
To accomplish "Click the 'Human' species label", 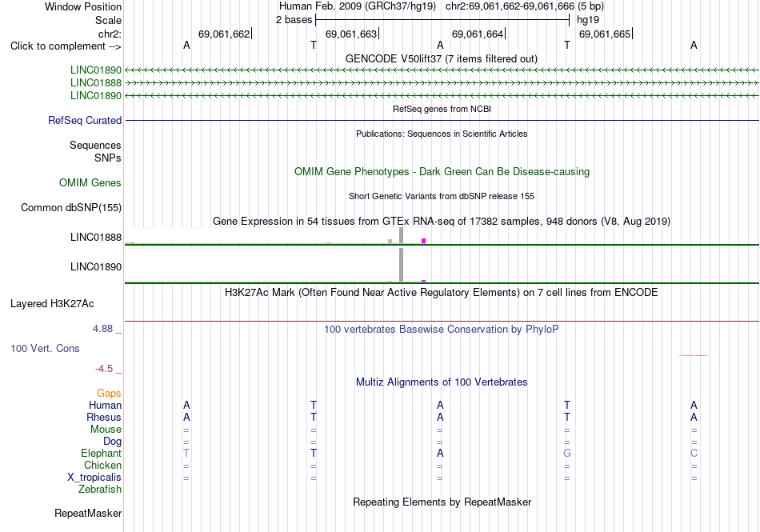I will click(x=105, y=405).
